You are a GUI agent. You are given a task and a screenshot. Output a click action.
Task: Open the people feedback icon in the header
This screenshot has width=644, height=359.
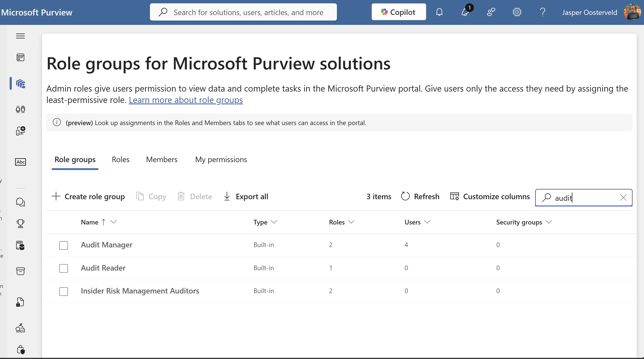491,12
